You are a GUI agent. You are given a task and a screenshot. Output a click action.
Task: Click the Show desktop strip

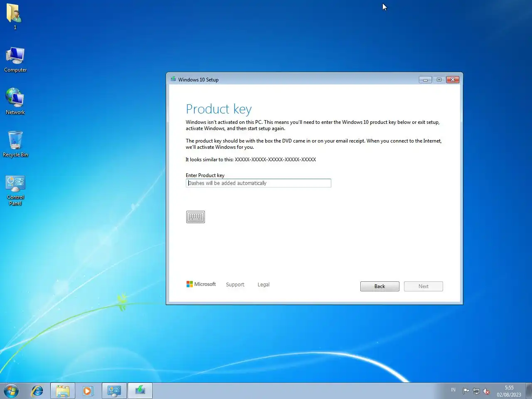point(529,391)
